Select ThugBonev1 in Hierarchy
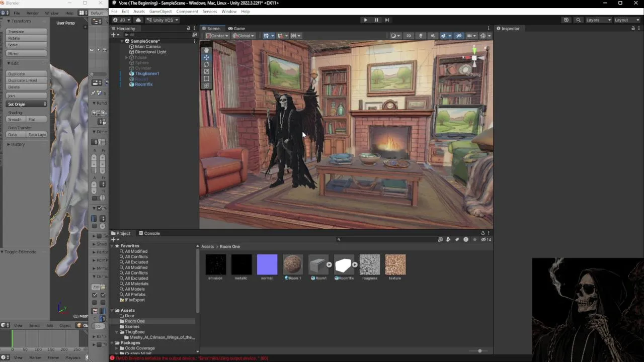 pyautogui.click(x=147, y=74)
